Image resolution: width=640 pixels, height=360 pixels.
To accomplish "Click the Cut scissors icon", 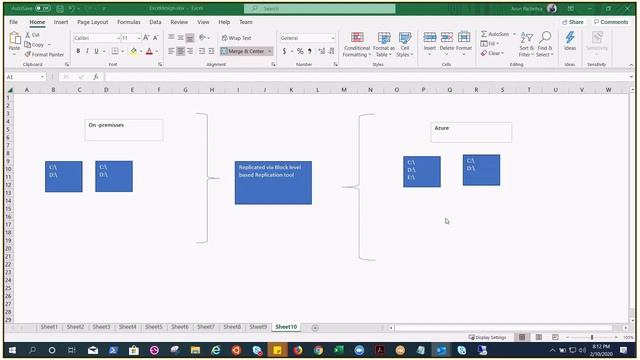I will pyautogui.click(x=28, y=35).
